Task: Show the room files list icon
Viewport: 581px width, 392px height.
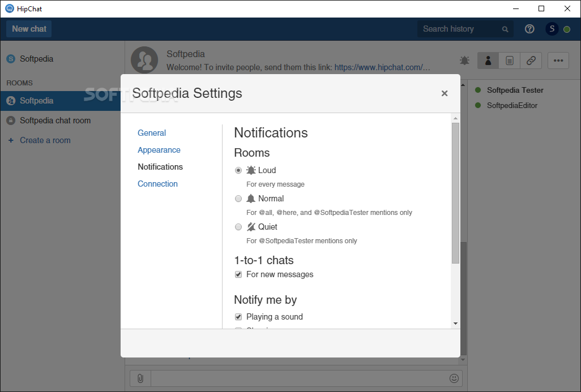Action: point(510,61)
